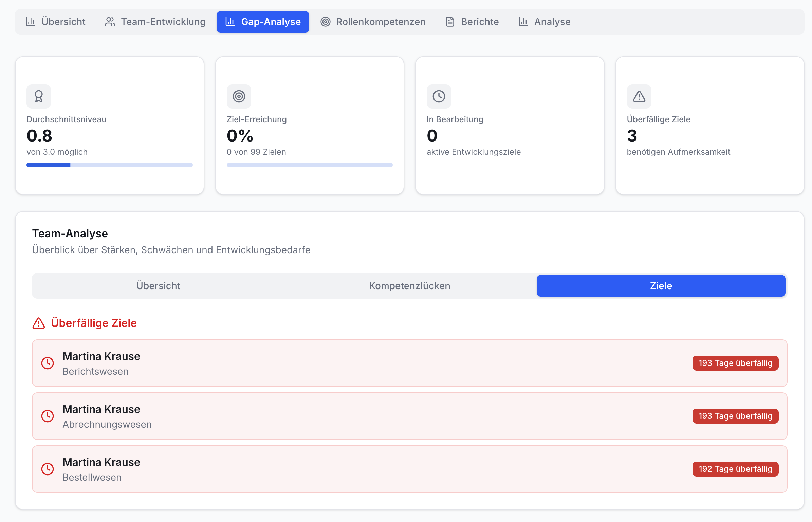Click the award ribbon icon above Durchschnittsniveau
The height and width of the screenshot is (522, 812).
pos(39,96)
